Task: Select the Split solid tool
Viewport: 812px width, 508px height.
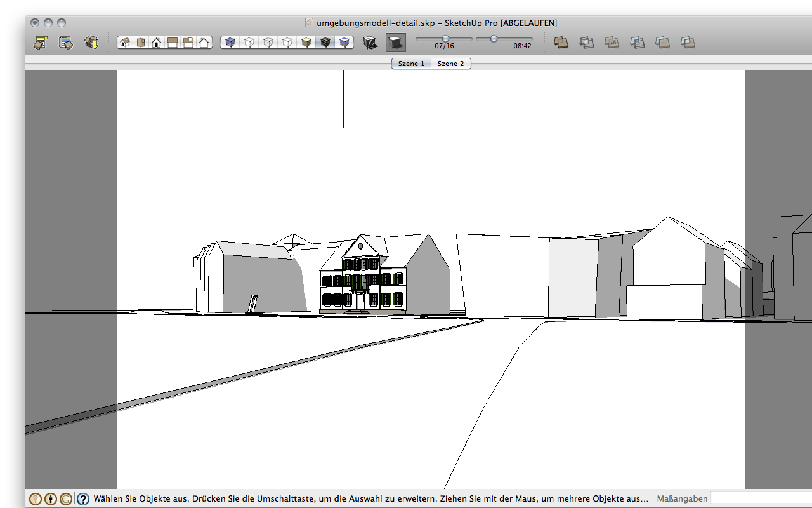Action: coord(688,43)
